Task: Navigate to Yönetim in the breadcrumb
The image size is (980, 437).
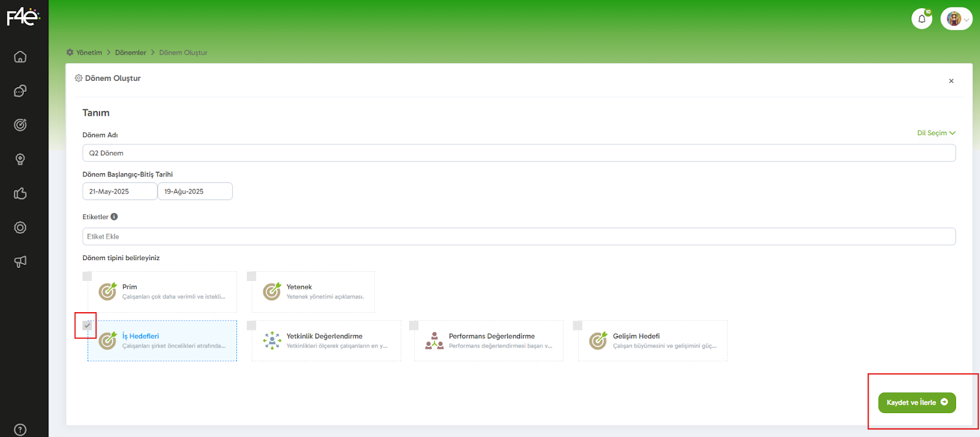Action: coord(89,53)
